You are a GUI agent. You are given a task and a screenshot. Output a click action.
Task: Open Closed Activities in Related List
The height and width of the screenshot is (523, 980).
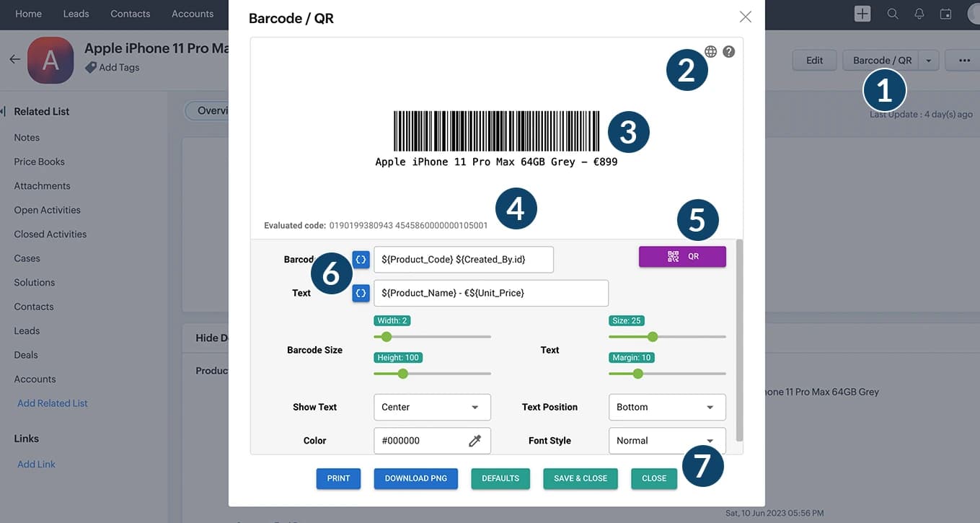[x=50, y=234]
